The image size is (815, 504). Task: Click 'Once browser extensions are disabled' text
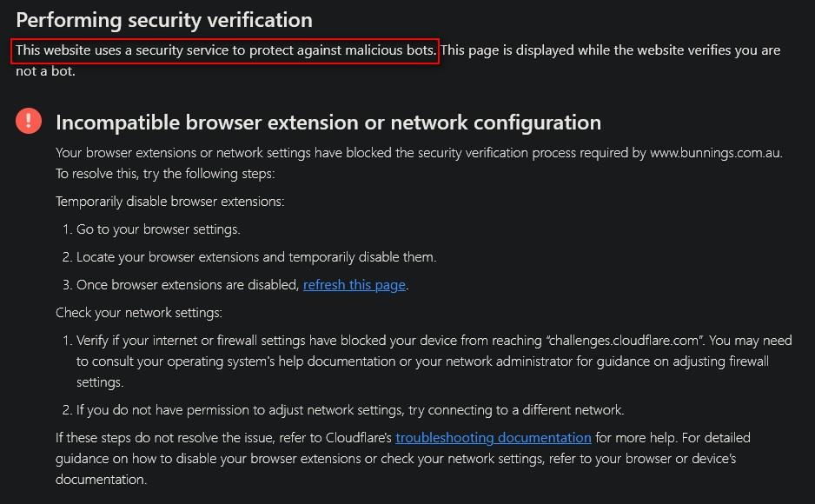pos(188,285)
